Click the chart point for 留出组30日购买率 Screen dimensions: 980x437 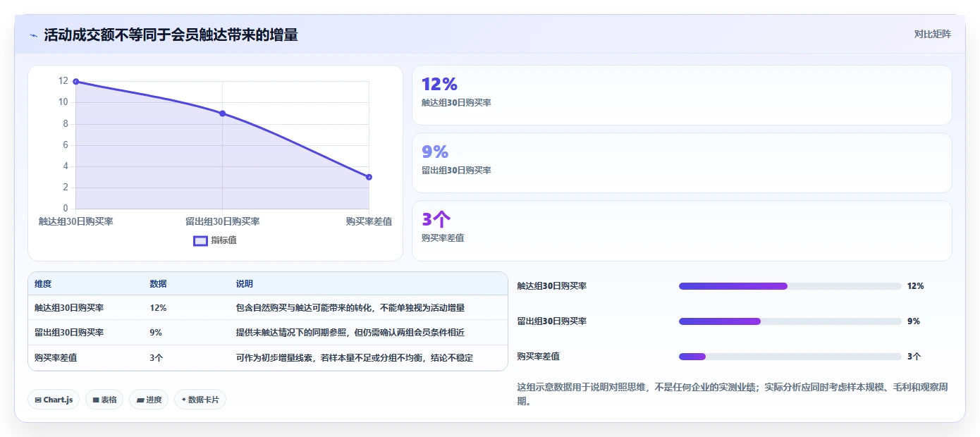[x=222, y=113]
